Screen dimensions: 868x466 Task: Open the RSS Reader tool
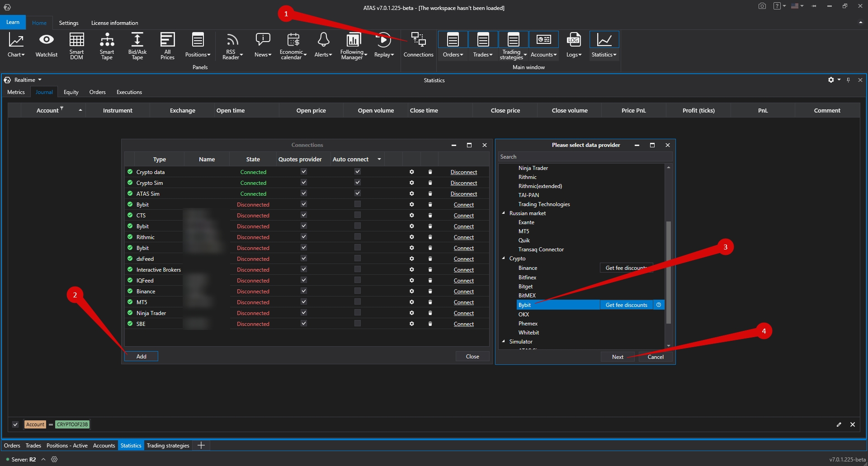[x=232, y=46]
